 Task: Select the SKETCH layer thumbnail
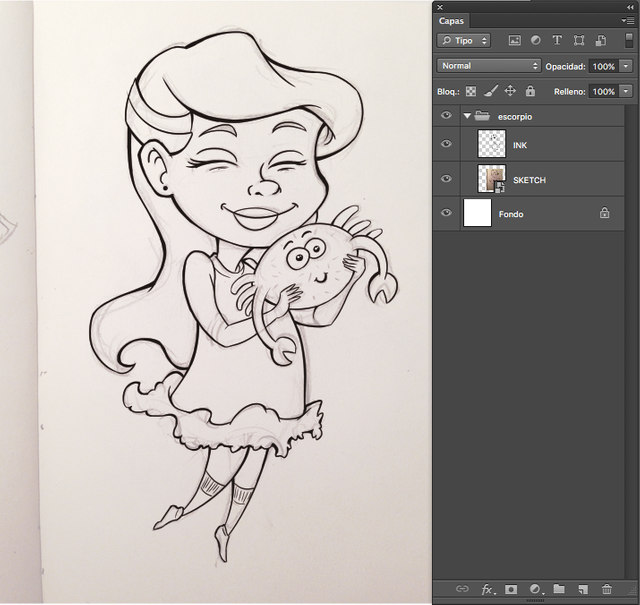click(491, 178)
